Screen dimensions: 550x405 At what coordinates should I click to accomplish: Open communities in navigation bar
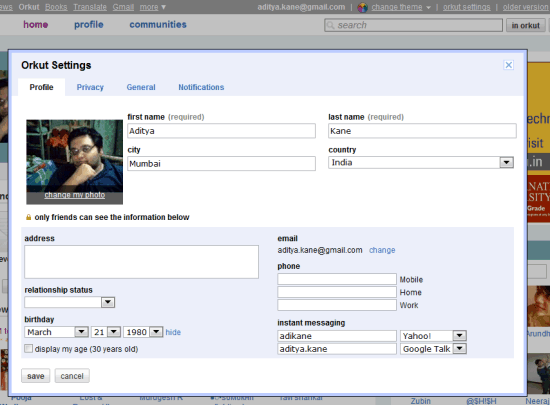pyautogui.click(x=158, y=25)
